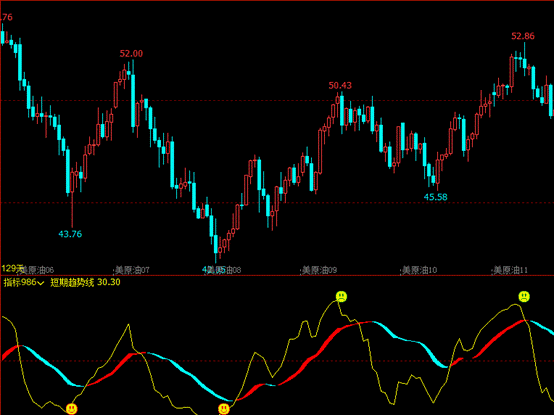Image resolution: width=554 pixels, height=415 pixels.
Task: Select the 美原油10 time axis marker
Action: [x=419, y=270]
